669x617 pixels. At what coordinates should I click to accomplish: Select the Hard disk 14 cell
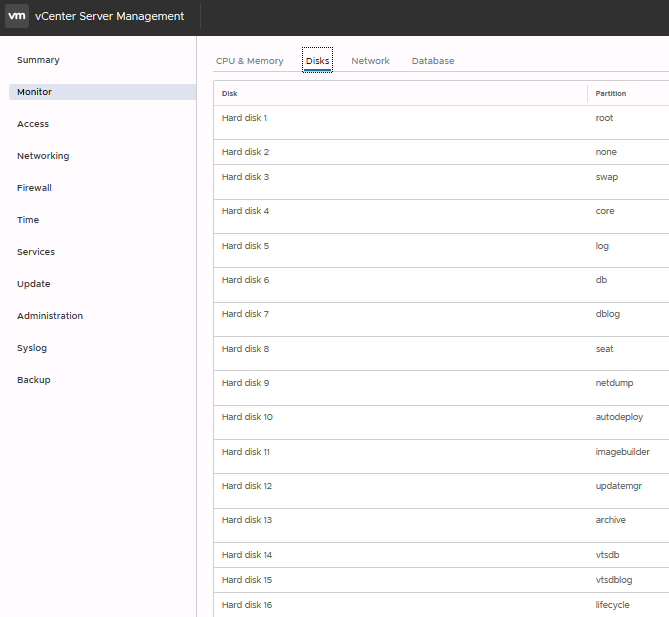point(247,555)
